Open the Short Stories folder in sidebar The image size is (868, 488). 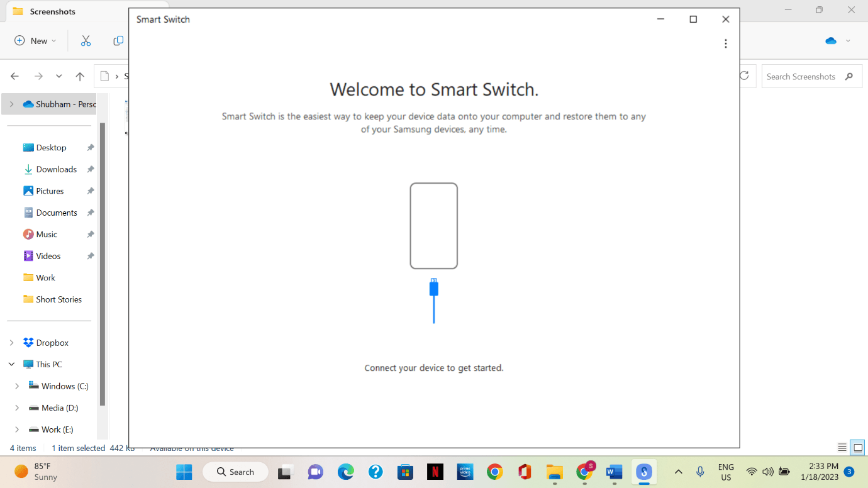58,299
